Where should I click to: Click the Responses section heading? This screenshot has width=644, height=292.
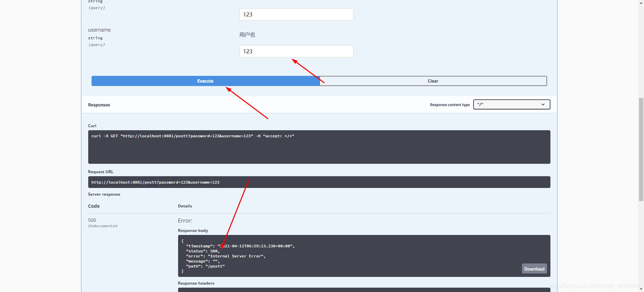point(99,105)
